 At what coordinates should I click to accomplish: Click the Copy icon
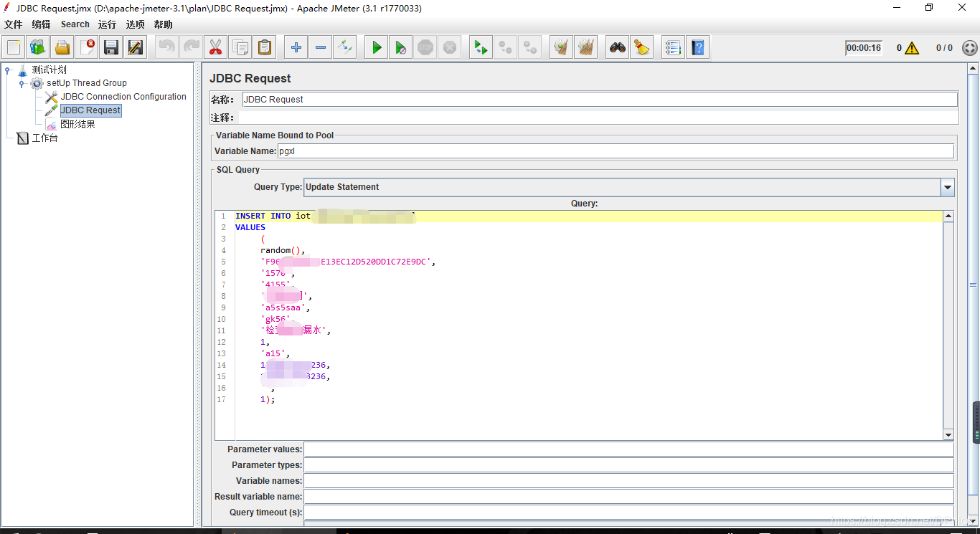pyautogui.click(x=240, y=48)
